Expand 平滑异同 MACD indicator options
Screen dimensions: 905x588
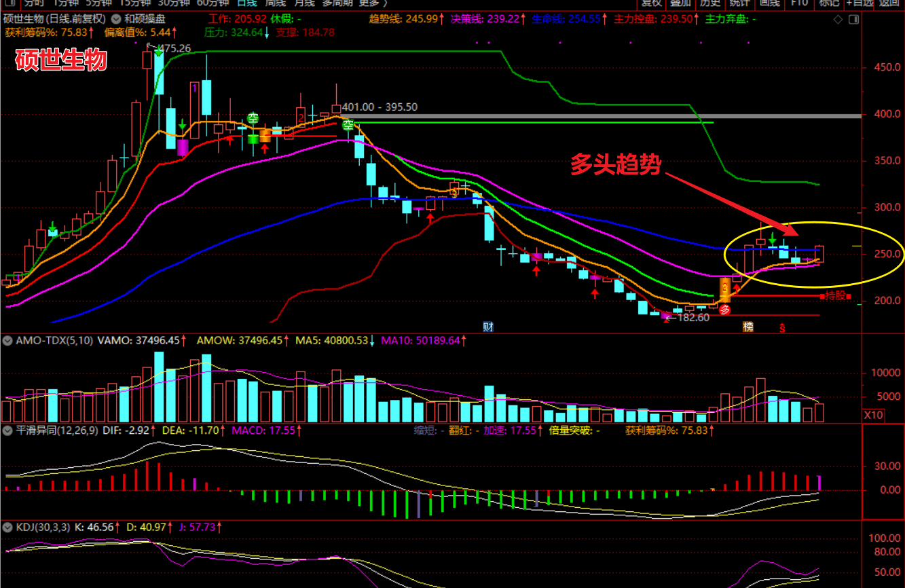(8, 430)
